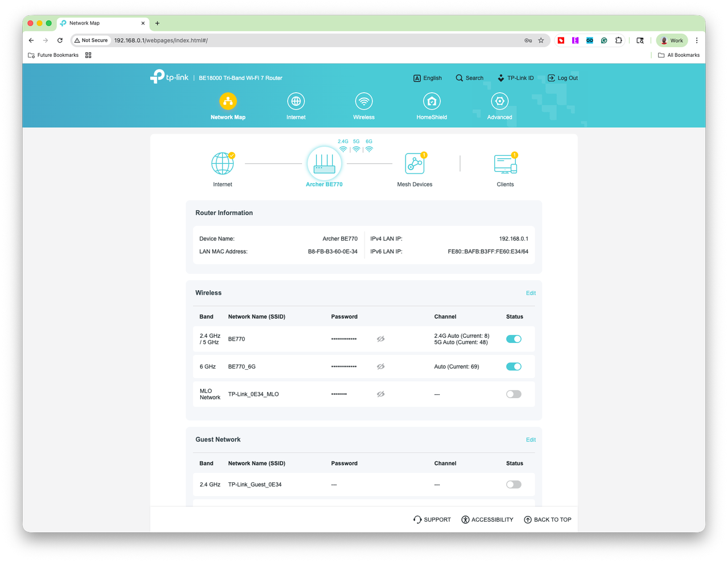
Task: Click the BE770_6G network name
Action: (x=242, y=367)
